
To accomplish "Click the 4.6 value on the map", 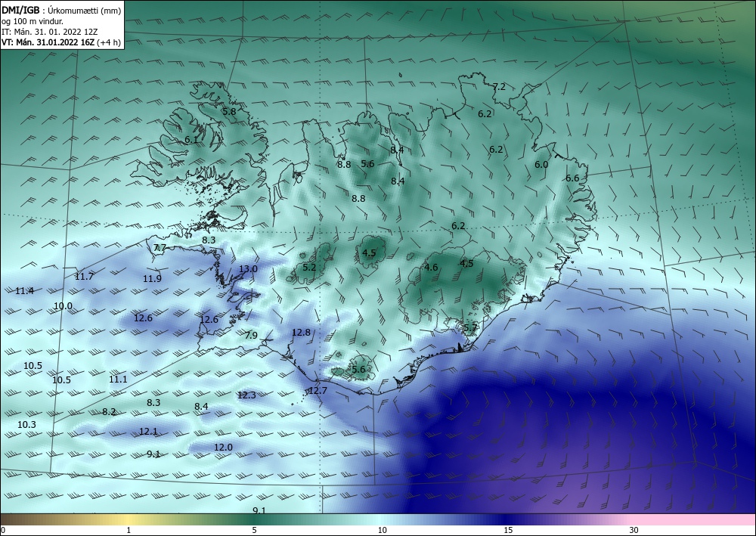I will click(x=431, y=268).
